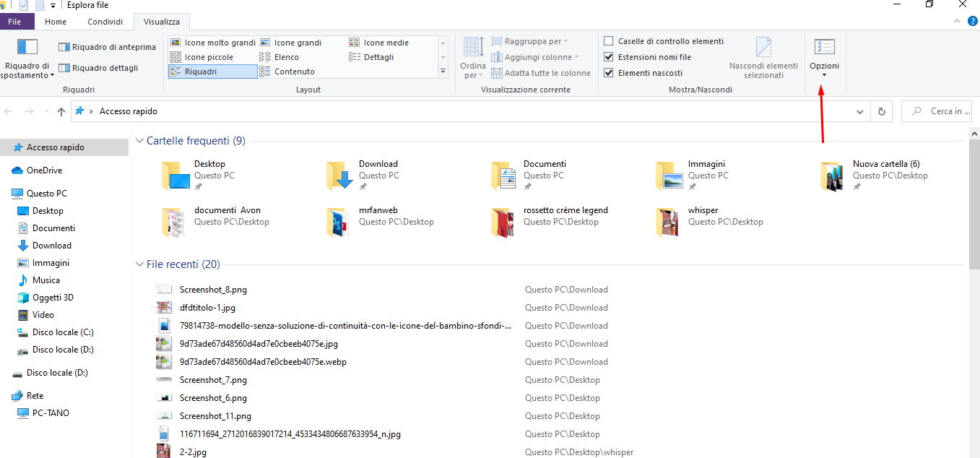Uncheck Estensioni nomi file checkbox
The height and width of the screenshot is (458, 980).
tap(609, 57)
